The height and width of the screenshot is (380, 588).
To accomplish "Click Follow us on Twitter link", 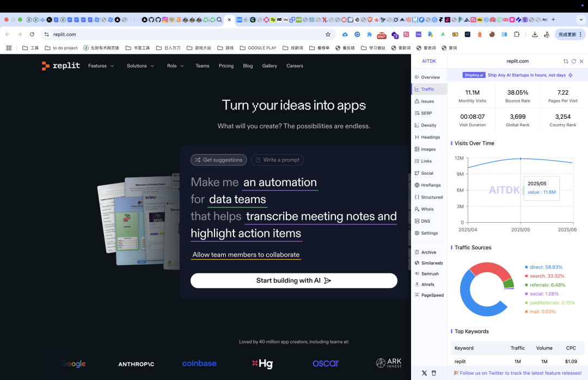I will [518, 373].
